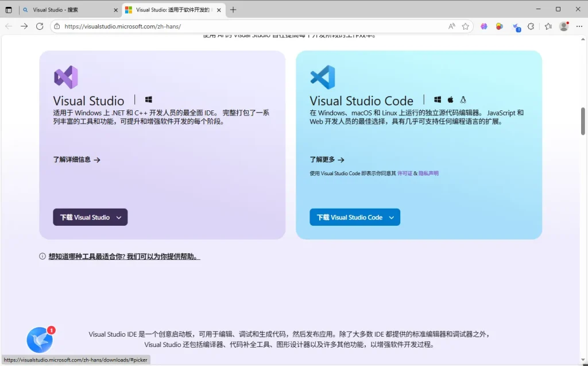The height and width of the screenshot is (366, 588).
Task: Add this page to favorites with the star icon
Action: (x=466, y=26)
